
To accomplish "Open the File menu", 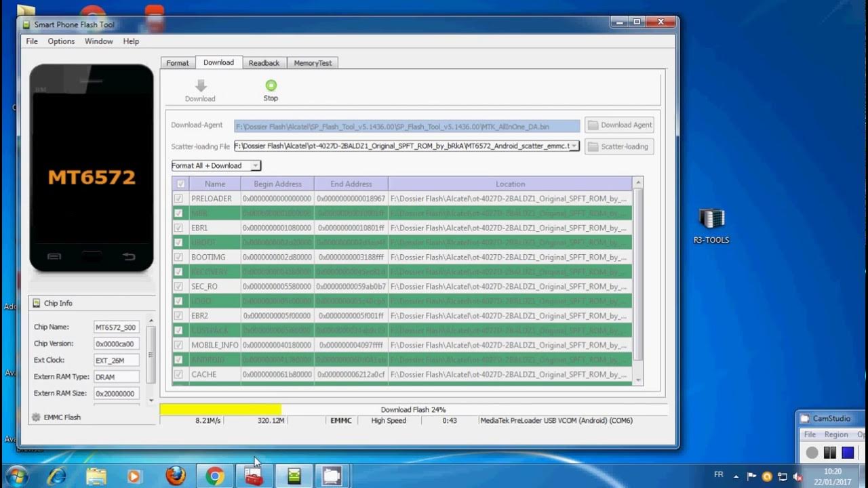I will (x=32, y=41).
